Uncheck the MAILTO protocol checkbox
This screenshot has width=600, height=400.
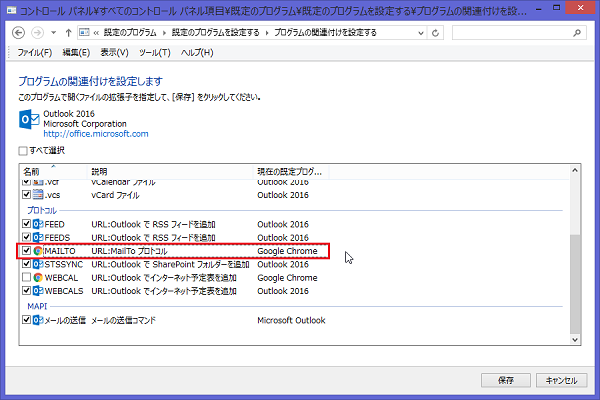pyautogui.click(x=26, y=251)
